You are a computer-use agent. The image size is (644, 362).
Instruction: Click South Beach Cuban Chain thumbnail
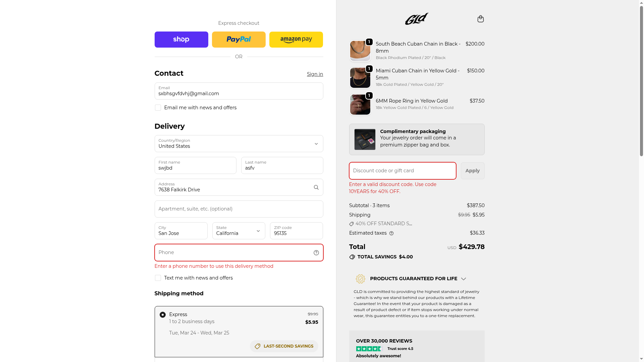[x=360, y=51]
